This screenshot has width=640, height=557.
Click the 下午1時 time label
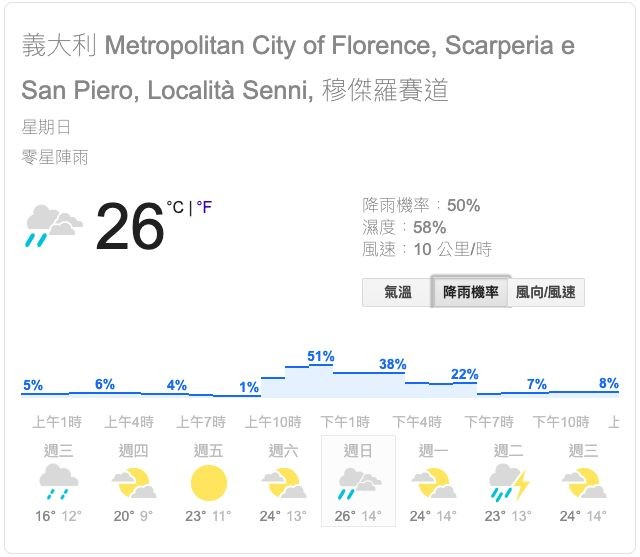coord(345,422)
